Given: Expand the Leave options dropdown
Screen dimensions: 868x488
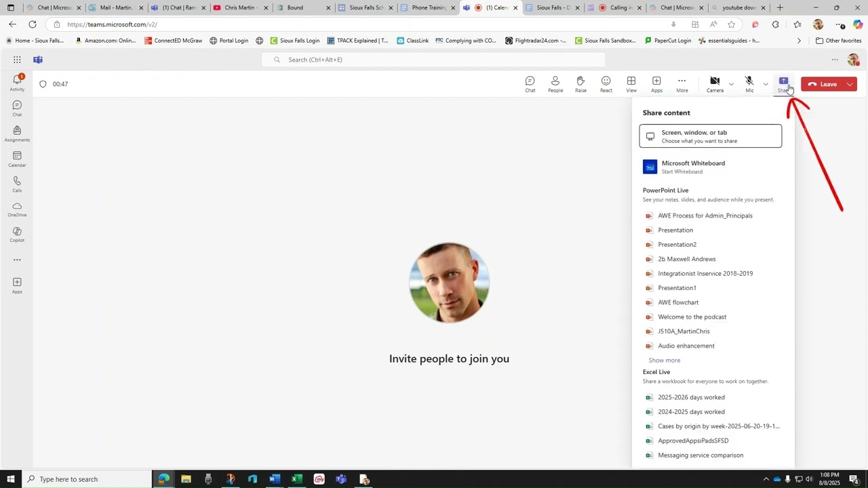Looking at the screenshot, I should coord(850,84).
